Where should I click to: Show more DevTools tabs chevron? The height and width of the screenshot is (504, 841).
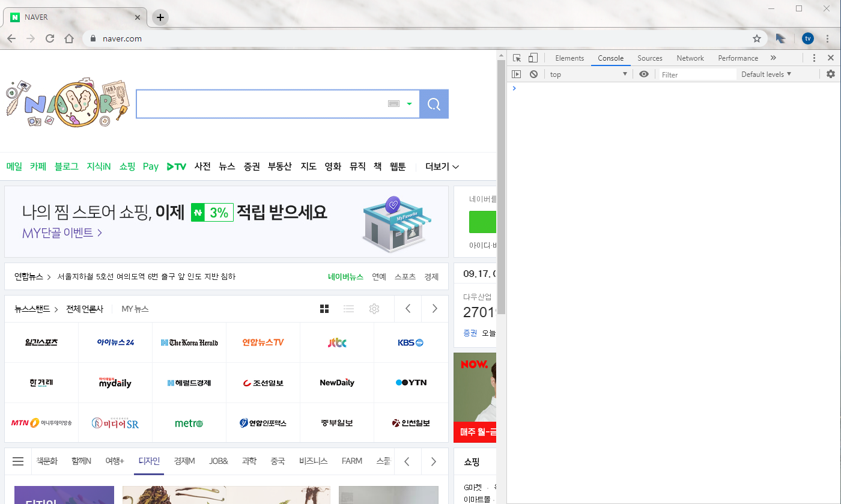[773, 58]
